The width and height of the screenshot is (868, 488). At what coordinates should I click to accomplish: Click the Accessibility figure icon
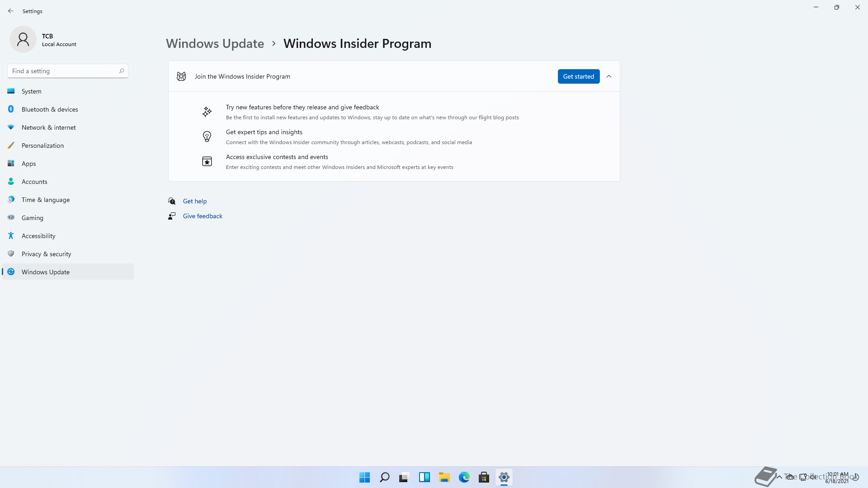[x=11, y=235]
